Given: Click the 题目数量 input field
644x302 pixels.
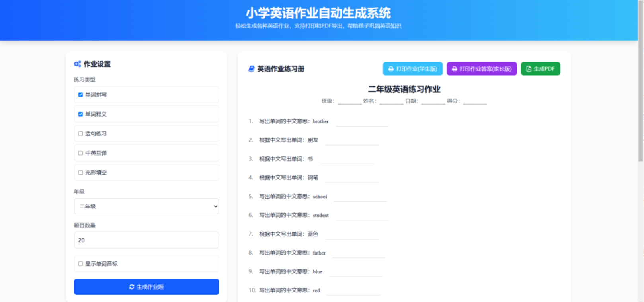Looking at the screenshot, I should 146,240.
